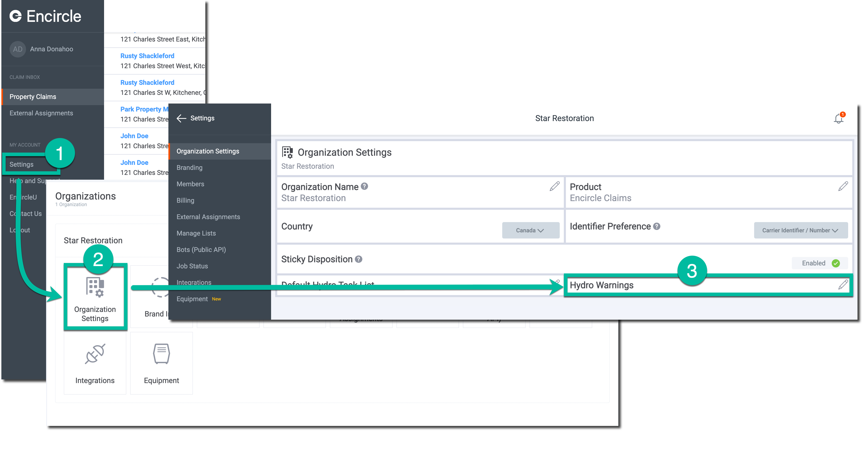Open the Park Property claim
This screenshot has height=451, width=868.
[144, 109]
